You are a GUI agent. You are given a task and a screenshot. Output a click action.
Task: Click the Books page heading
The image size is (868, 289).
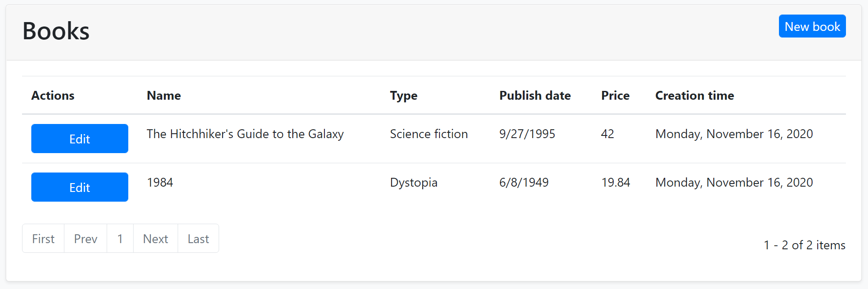tap(56, 31)
